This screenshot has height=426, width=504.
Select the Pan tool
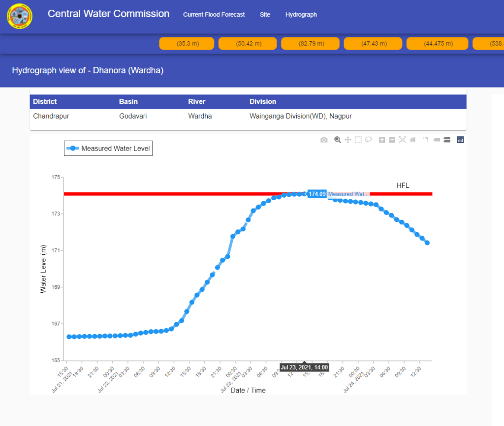click(x=348, y=140)
